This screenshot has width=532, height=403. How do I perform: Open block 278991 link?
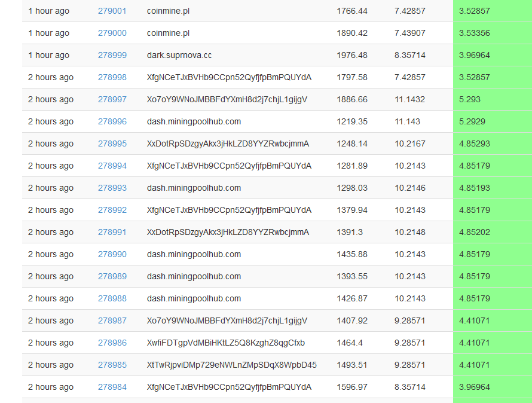pos(112,232)
